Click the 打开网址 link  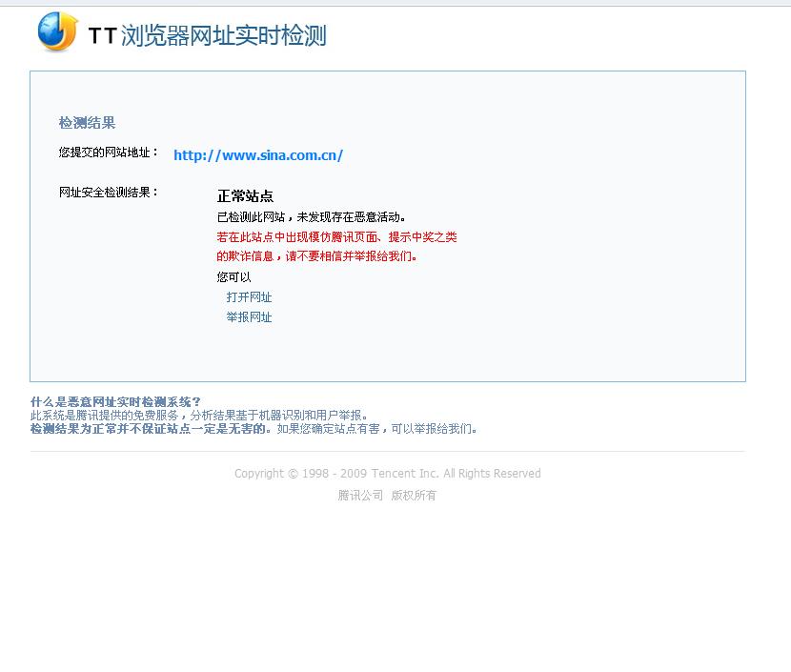[x=249, y=297]
